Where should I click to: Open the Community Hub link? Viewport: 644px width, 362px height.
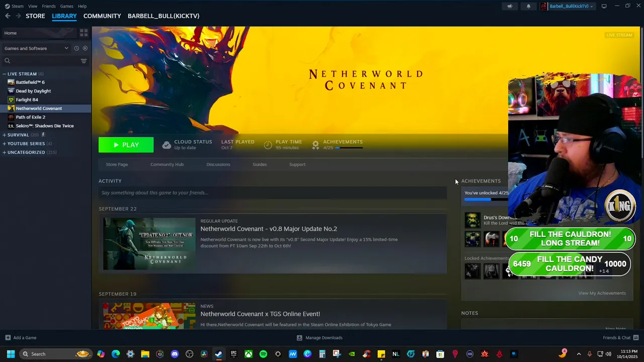pos(167,164)
